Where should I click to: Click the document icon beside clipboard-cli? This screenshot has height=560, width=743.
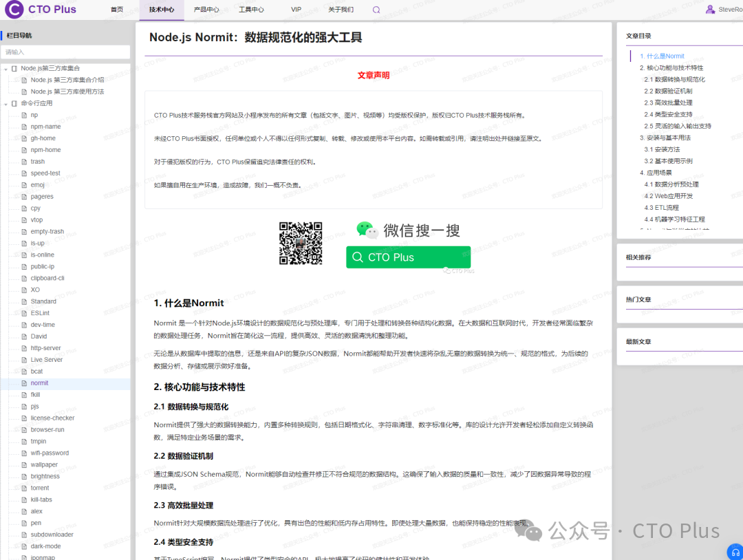tap(24, 278)
